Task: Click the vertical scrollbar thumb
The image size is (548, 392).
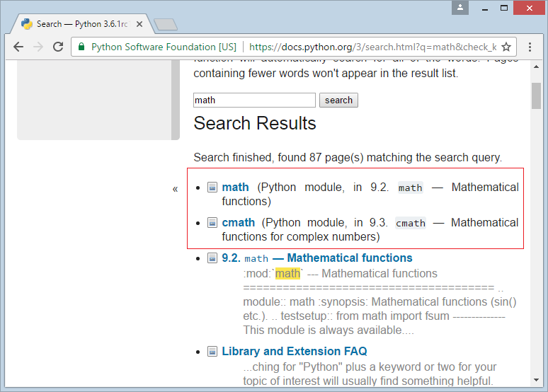Action: pos(537,96)
